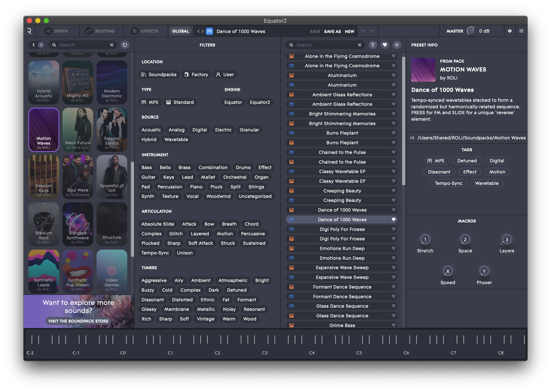Click the preset list scrollbar
Screen dimensions: 551x392
pos(403,121)
